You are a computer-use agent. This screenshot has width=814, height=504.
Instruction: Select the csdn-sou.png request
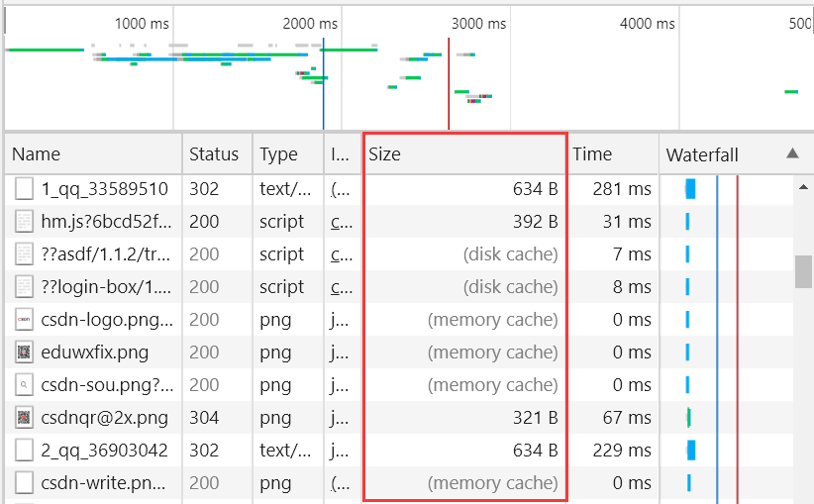point(107,385)
